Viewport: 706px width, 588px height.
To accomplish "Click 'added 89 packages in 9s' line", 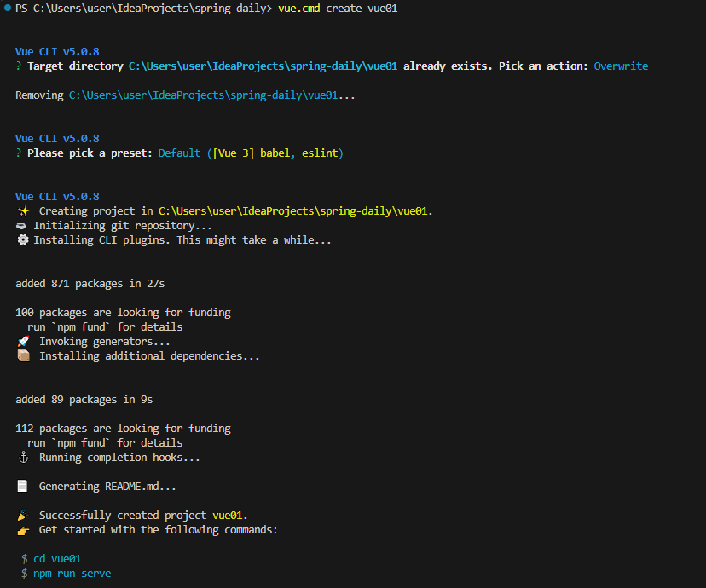I will pos(84,400).
